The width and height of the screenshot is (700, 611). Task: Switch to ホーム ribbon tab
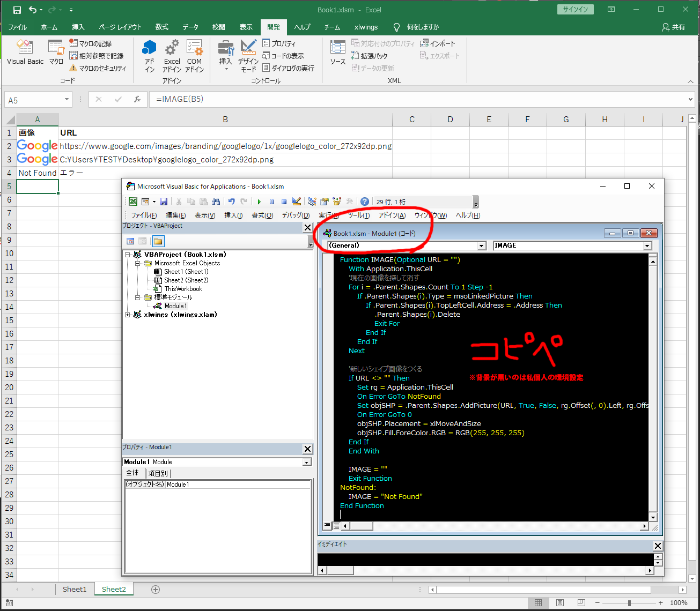pyautogui.click(x=49, y=27)
